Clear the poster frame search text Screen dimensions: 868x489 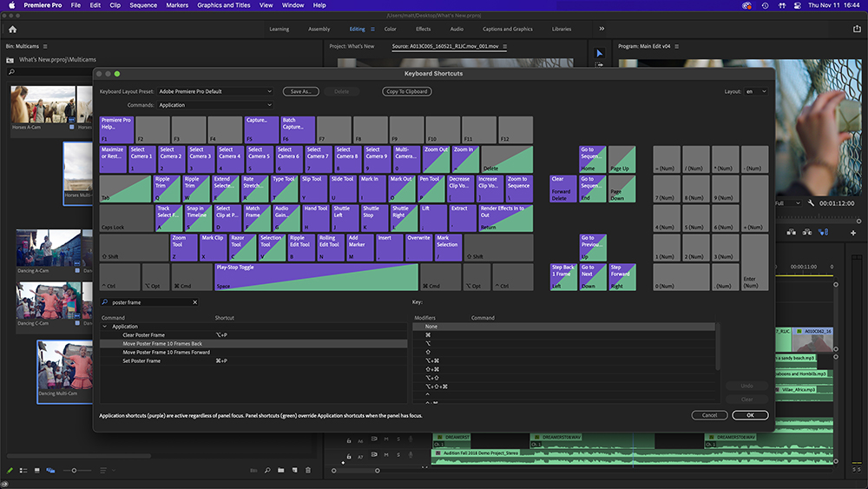pyautogui.click(x=194, y=302)
